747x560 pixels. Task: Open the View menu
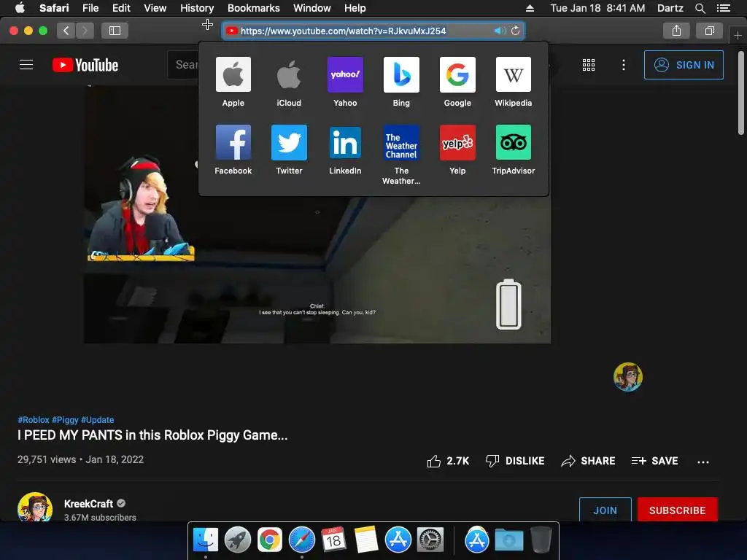(155, 8)
